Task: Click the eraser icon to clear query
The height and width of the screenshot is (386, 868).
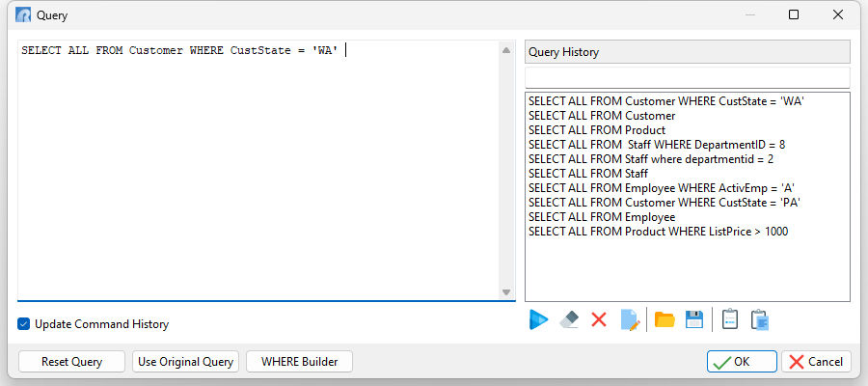Action: tap(569, 320)
